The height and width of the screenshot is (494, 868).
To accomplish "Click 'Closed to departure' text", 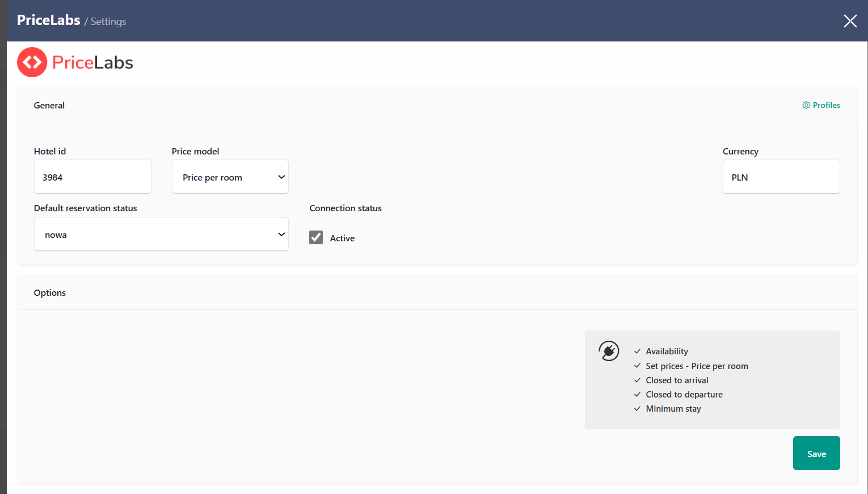I will click(x=684, y=395).
